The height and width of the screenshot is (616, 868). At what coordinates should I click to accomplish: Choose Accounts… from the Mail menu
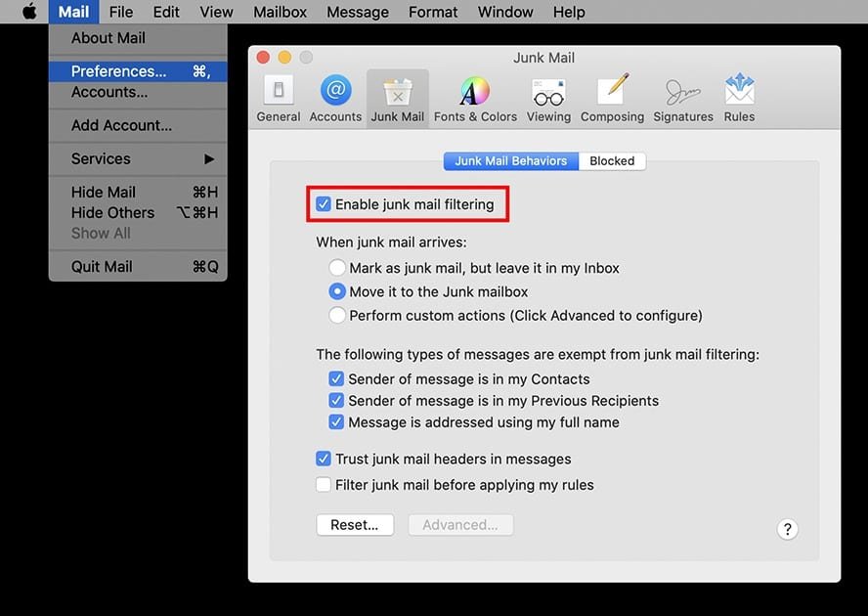pos(138,92)
